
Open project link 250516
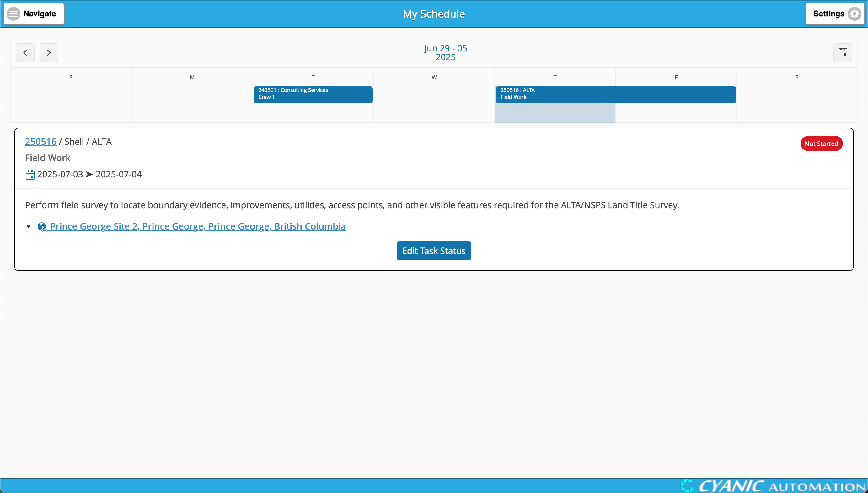40,142
